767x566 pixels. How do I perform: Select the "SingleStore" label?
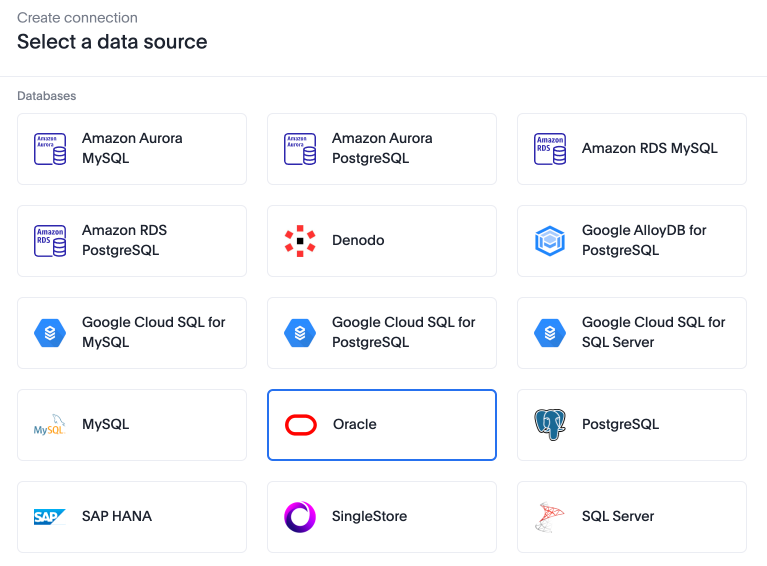tap(369, 516)
